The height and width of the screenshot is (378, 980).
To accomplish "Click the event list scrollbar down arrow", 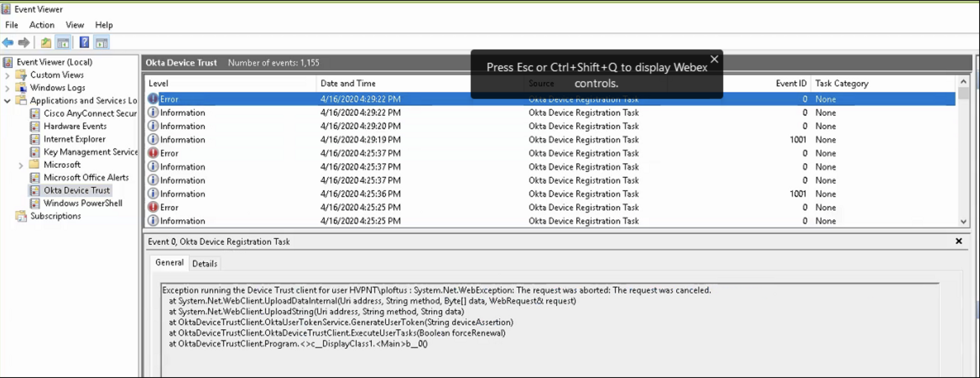I will pos(964,221).
